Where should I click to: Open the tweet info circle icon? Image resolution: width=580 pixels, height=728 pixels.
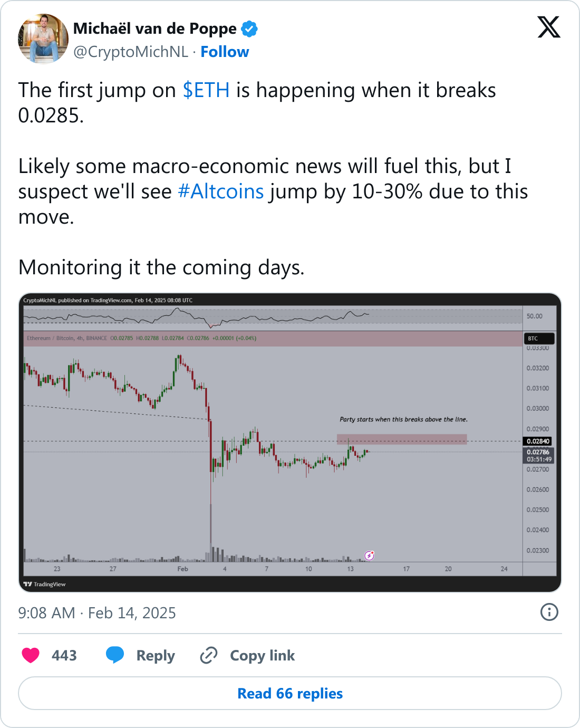[549, 612]
